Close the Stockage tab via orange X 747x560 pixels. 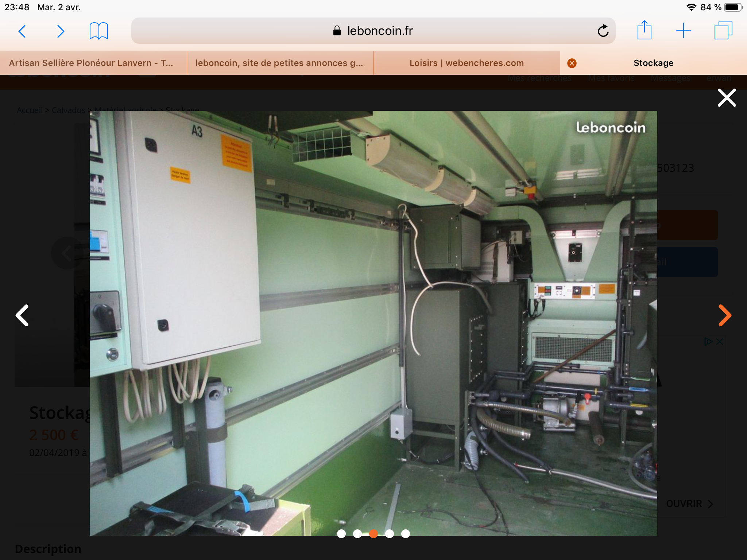click(572, 63)
